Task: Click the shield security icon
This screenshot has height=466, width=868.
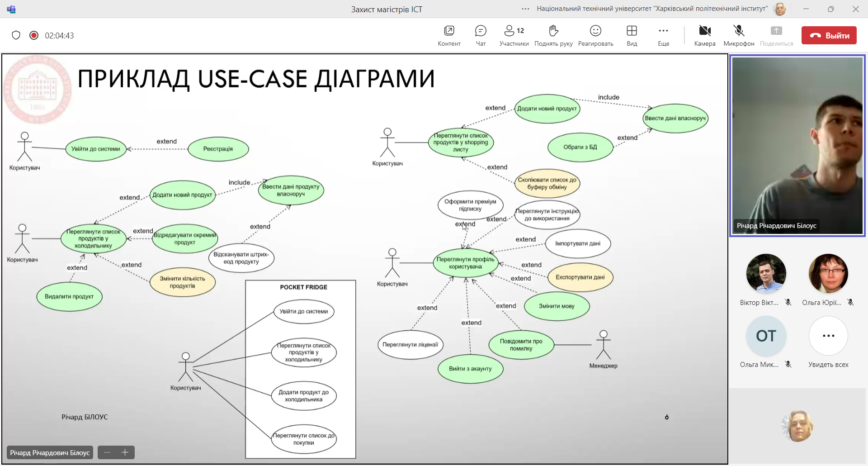Action: tap(16, 35)
